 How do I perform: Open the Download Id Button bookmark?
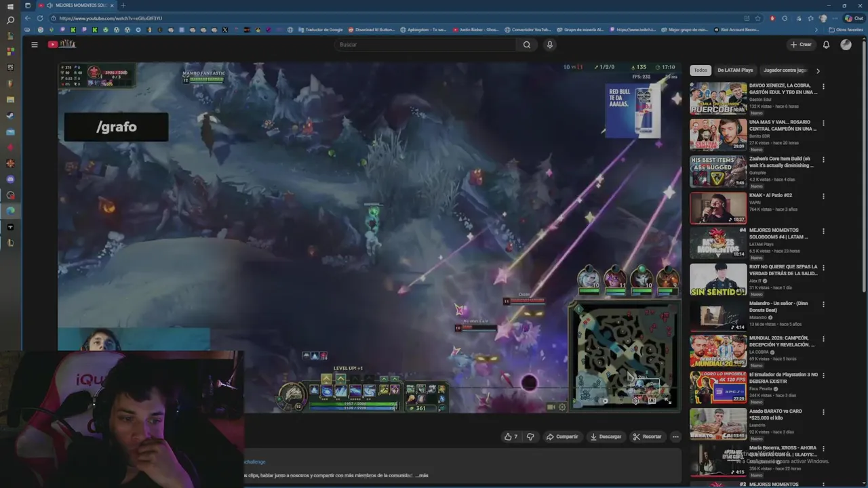coord(372,30)
